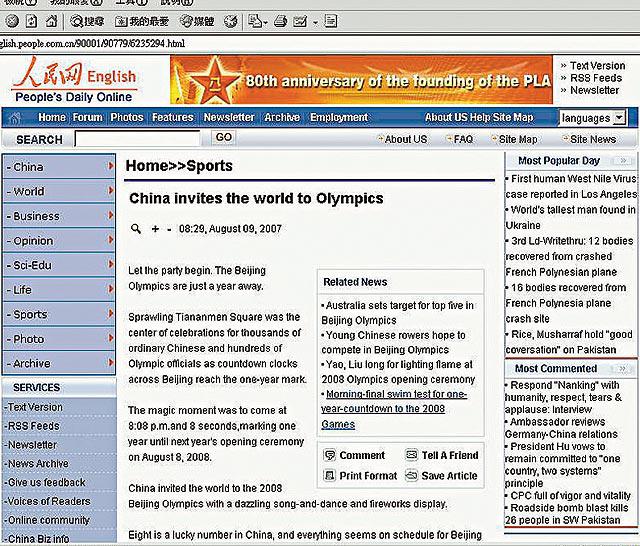Open 'First human West Nile Virus' headline
The image size is (640, 546).
(571, 186)
